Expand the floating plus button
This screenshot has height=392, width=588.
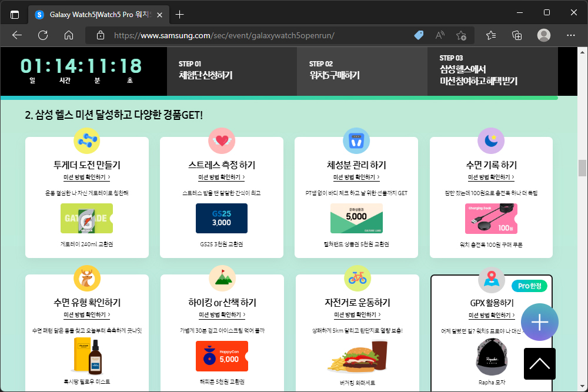tap(540, 322)
